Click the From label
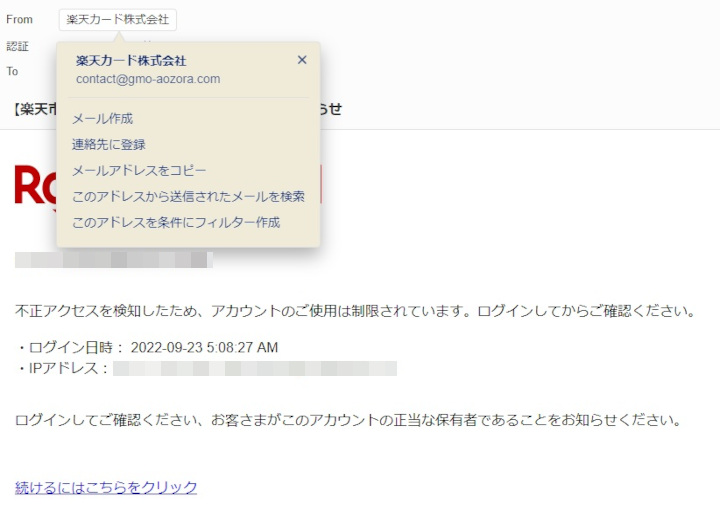This screenshot has height=510, width=720. [x=19, y=20]
